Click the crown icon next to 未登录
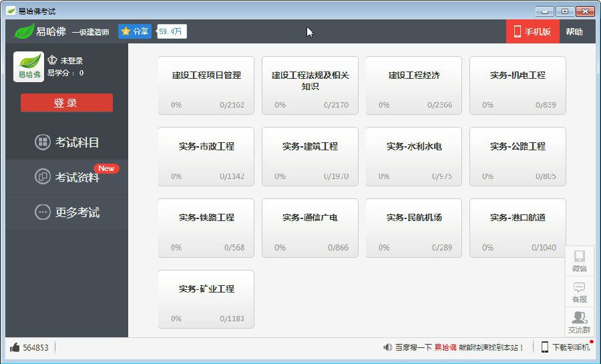Screen dimensions: 601x364 point(53,60)
